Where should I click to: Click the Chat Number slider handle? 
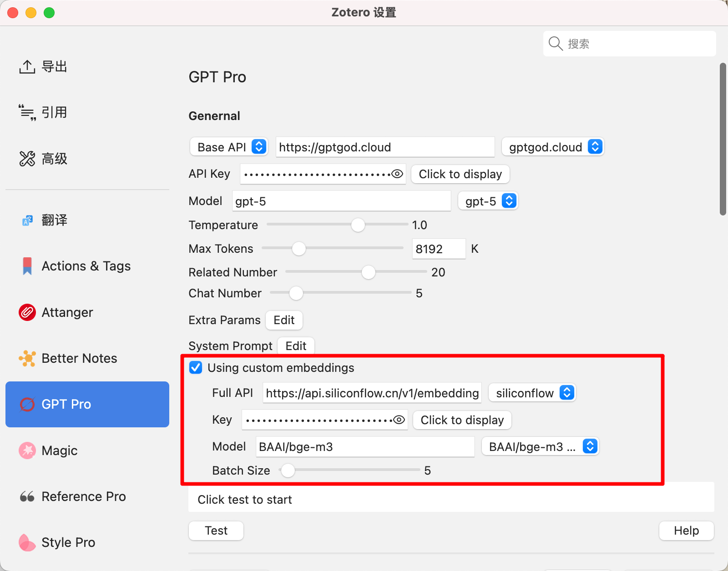pos(296,293)
